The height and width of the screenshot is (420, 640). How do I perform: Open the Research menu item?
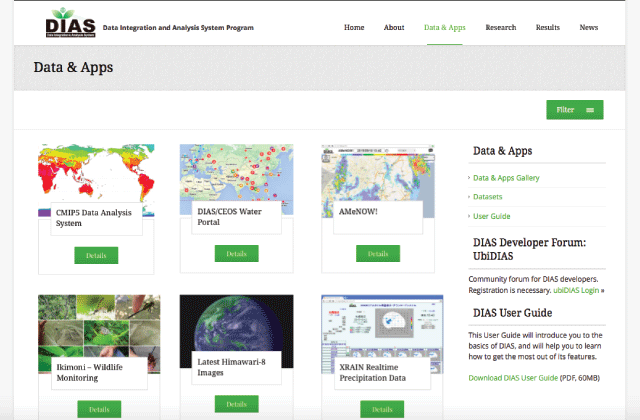501,27
